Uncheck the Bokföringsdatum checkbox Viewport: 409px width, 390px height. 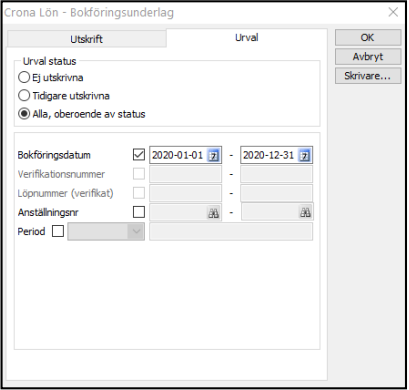[139, 155]
